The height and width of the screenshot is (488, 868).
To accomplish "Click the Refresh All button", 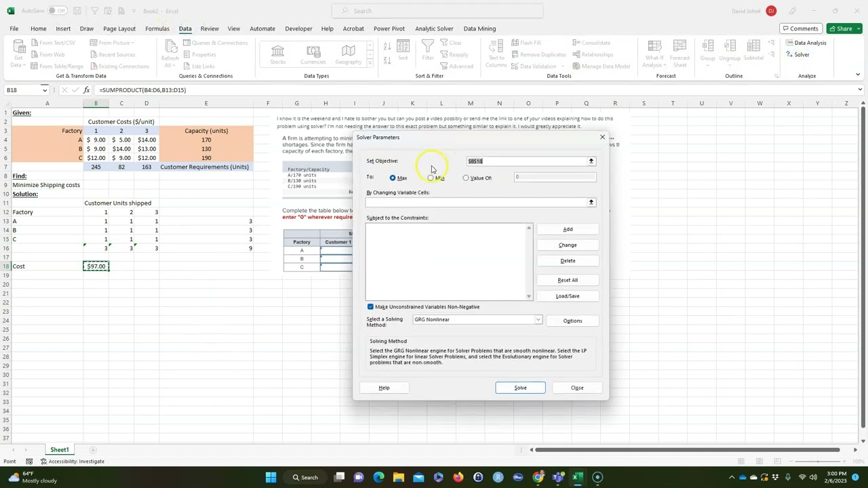I will tap(170, 54).
